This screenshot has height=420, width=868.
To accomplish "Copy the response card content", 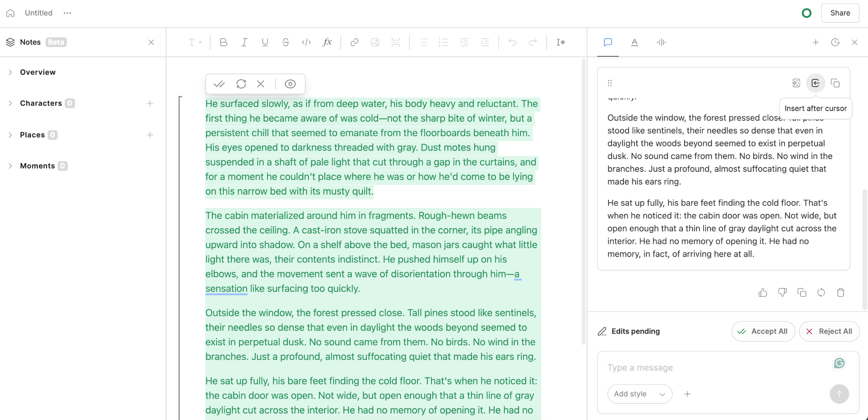I will (835, 83).
